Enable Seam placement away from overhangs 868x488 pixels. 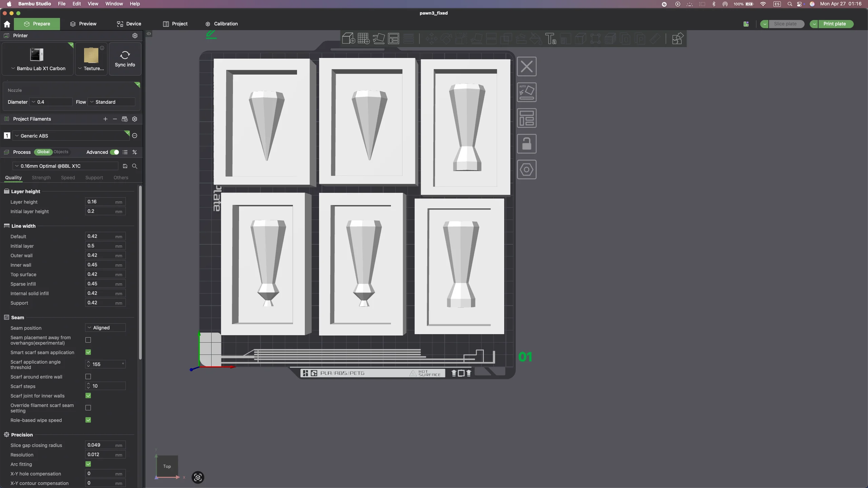pyautogui.click(x=88, y=340)
